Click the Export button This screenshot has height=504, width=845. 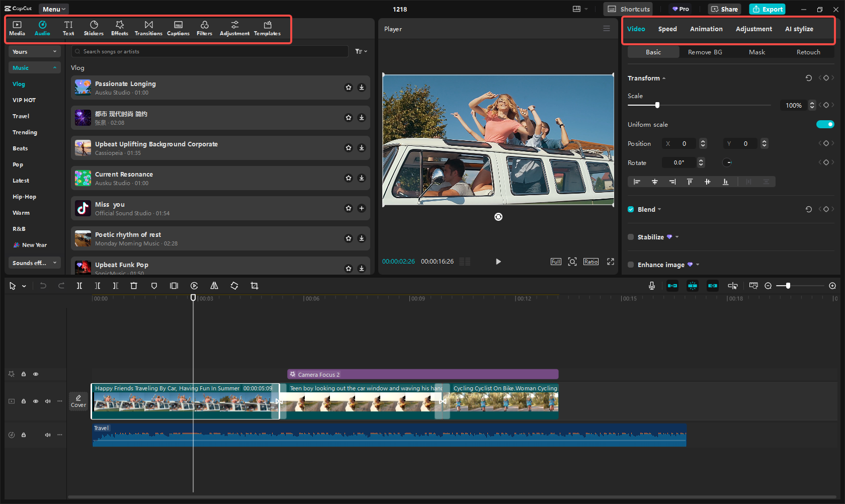point(767,9)
